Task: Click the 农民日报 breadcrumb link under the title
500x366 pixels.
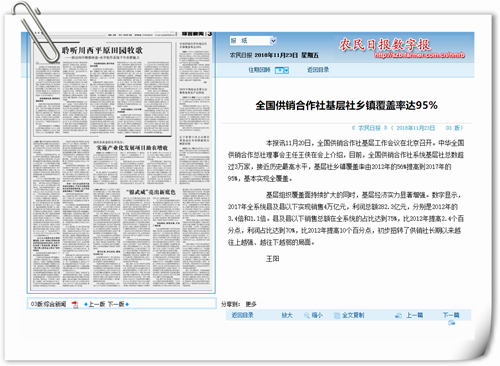Action: [x=369, y=128]
